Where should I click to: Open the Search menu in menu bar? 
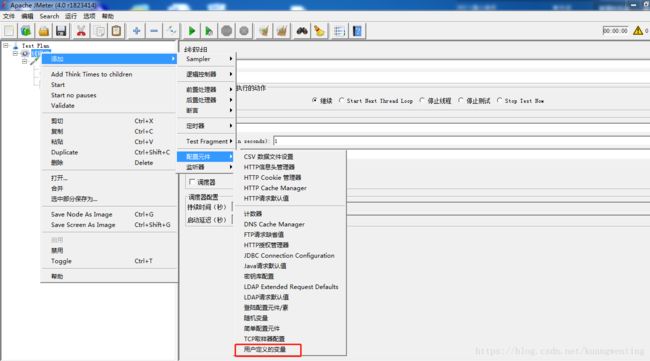click(49, 16)
